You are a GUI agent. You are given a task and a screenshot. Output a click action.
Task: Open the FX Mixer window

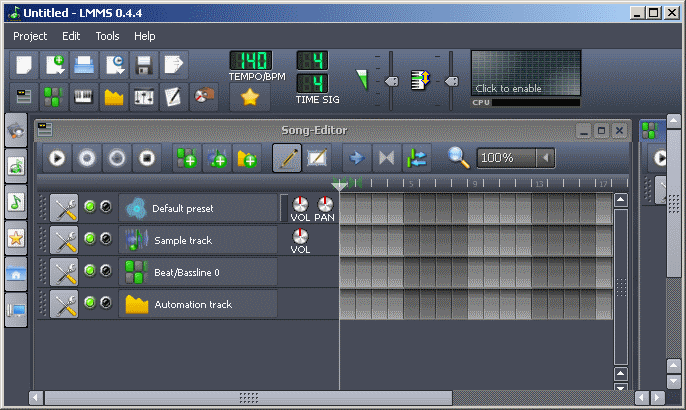[x=144, y=96]
